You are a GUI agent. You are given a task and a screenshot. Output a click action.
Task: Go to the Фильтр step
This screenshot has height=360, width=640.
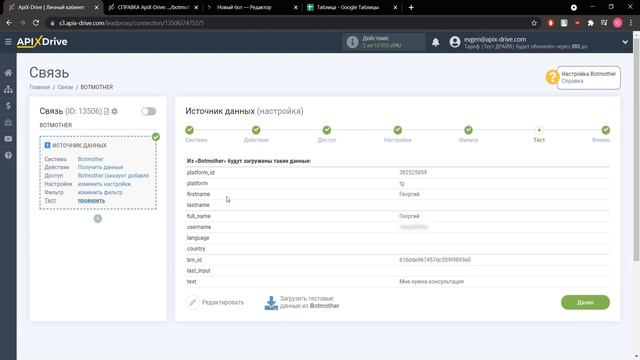[468, 130]
